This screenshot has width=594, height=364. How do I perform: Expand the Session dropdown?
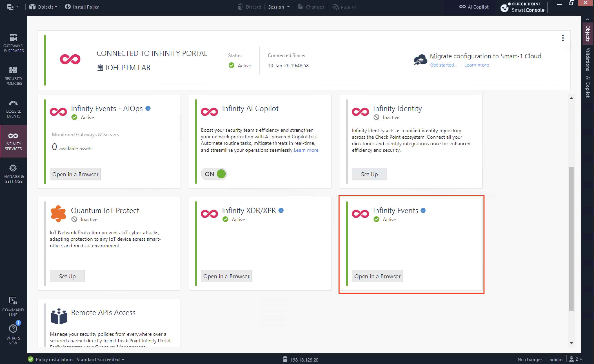coord(279,7)
